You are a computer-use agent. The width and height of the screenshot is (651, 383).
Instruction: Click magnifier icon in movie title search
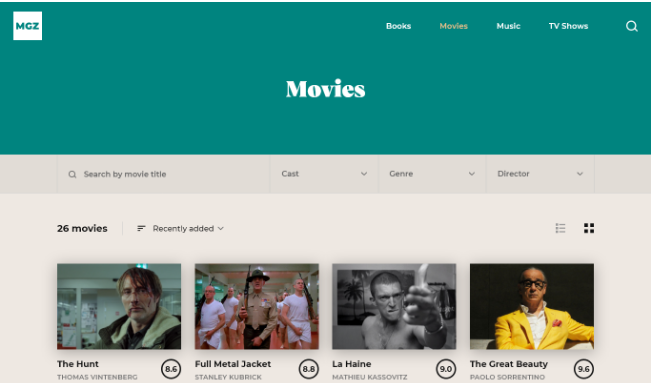(72, 174)
